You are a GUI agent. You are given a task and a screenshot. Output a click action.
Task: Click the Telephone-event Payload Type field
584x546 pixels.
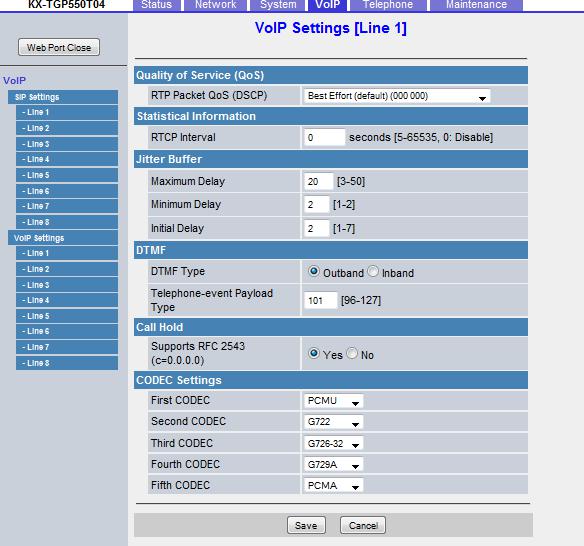[x=320, y=300]
